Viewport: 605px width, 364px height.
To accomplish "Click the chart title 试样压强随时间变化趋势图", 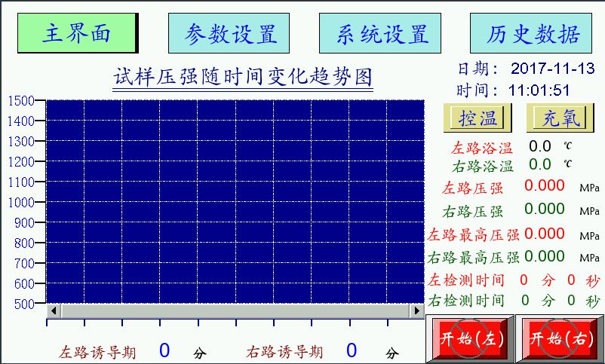I will pos(243,76).
